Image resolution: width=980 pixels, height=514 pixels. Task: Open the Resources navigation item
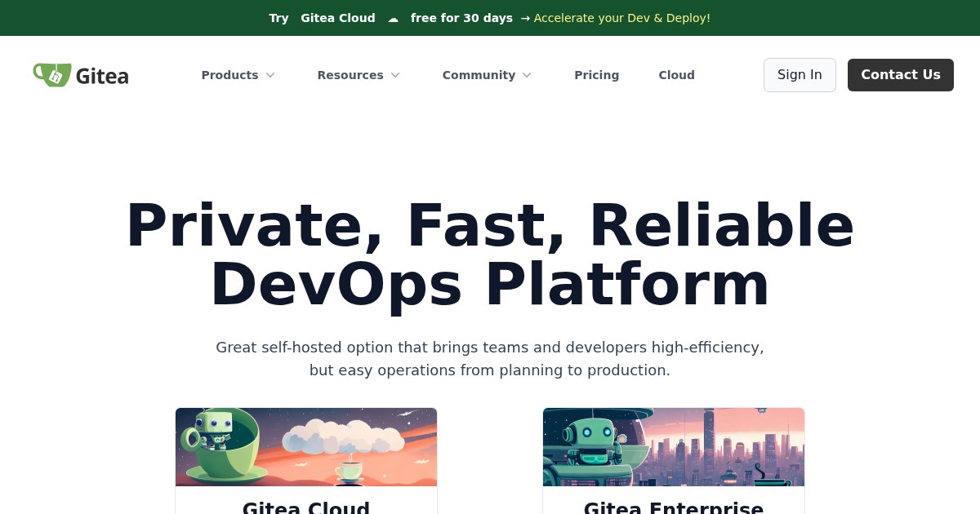click(359, 75)
